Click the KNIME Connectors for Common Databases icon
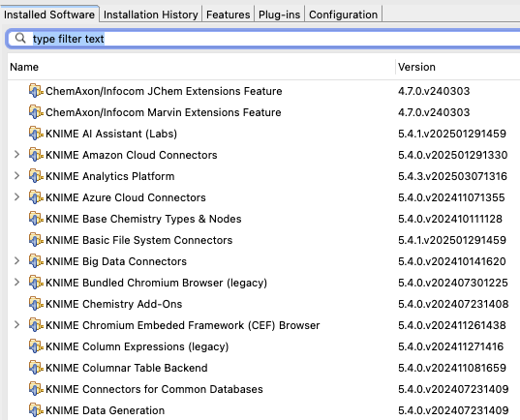The height and width of the screenshot is (420, 520). tap(36, 388)
